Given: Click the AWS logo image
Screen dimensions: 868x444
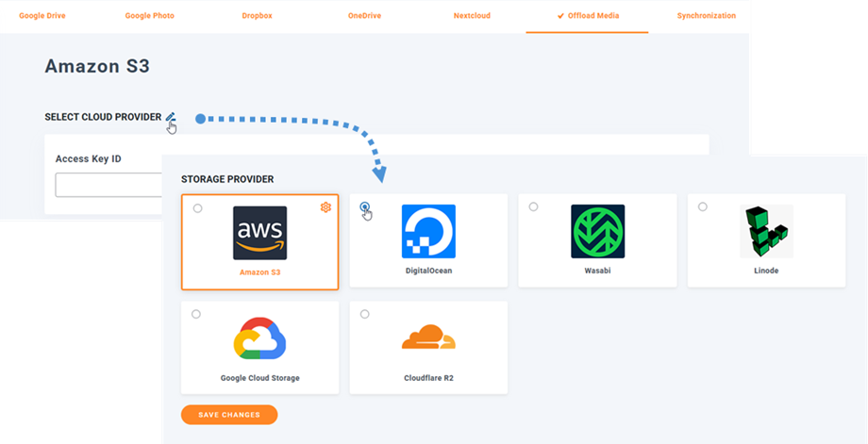Looking at the screenshot, I should pos(259,233).
